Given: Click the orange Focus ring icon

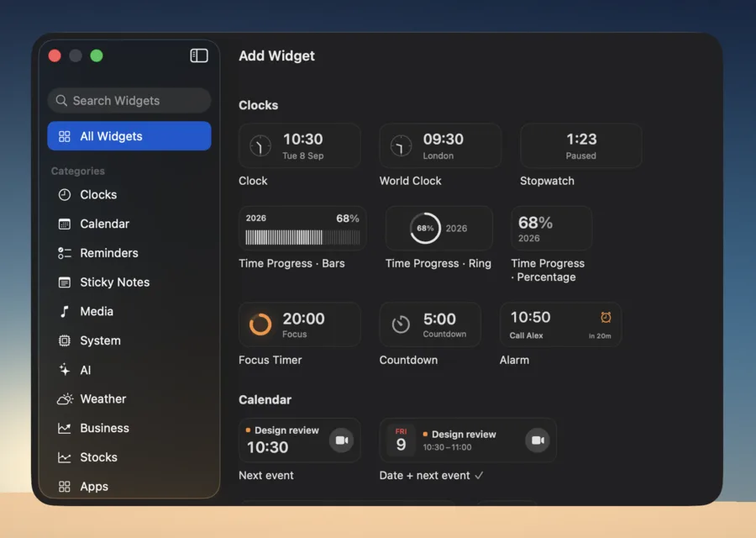Looking at the screenshot, I should tap(260, 324).
